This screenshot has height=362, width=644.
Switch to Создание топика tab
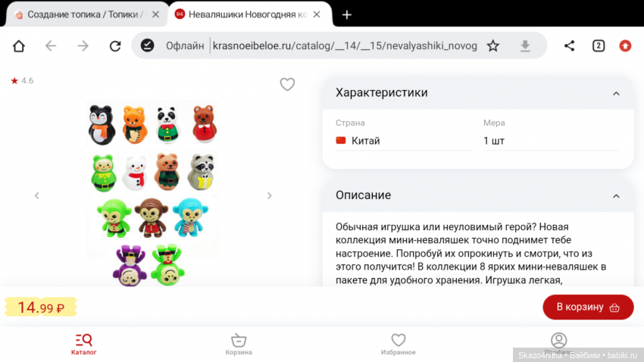coord(80,14)
